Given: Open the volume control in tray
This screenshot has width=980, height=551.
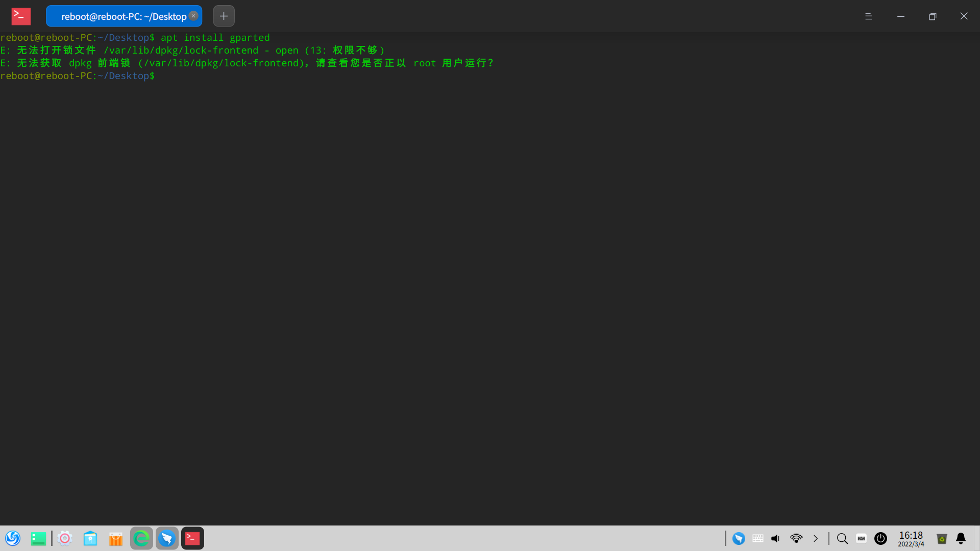Looking at the screenshot, I should [x=775, y=538].
